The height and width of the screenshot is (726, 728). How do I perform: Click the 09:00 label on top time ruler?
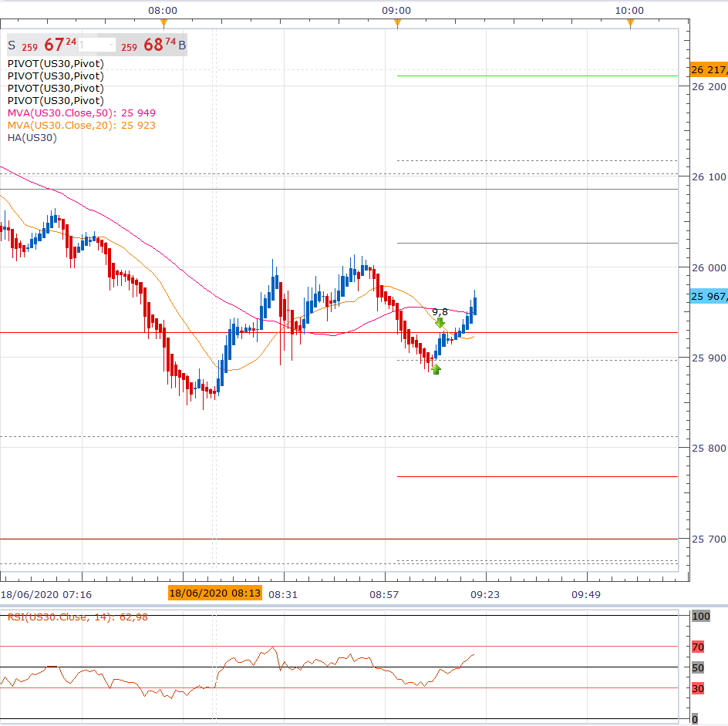(396, 10)
